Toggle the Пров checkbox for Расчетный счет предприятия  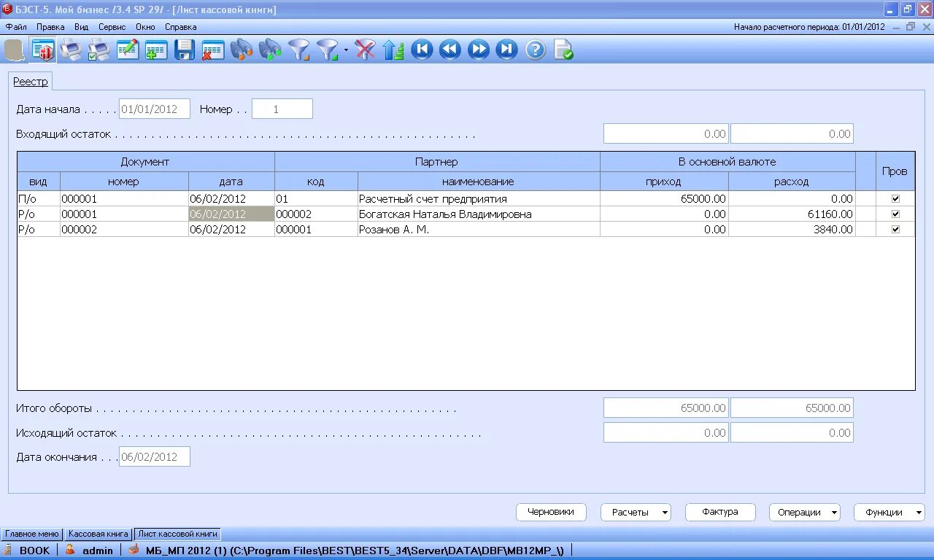[895, 198]
